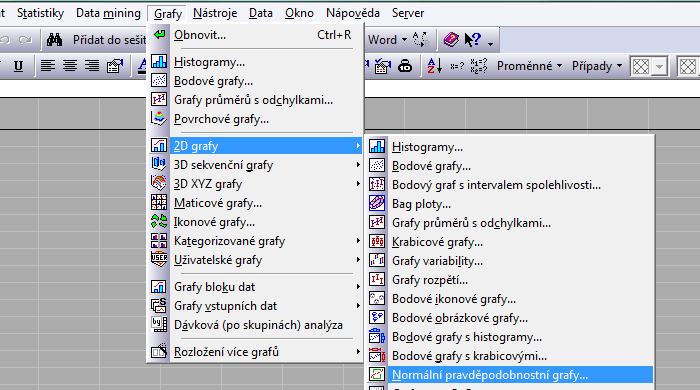Click the Maticové grafy icon
Image resolution: width=700 pixels, height=390 pixels.
pyautogui.click(x=159, y=203)
